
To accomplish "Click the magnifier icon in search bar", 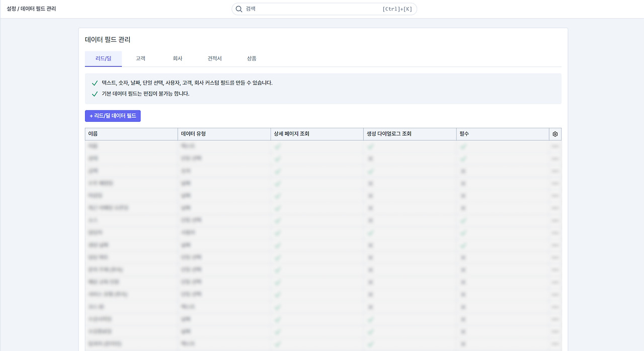I will 239,9.
